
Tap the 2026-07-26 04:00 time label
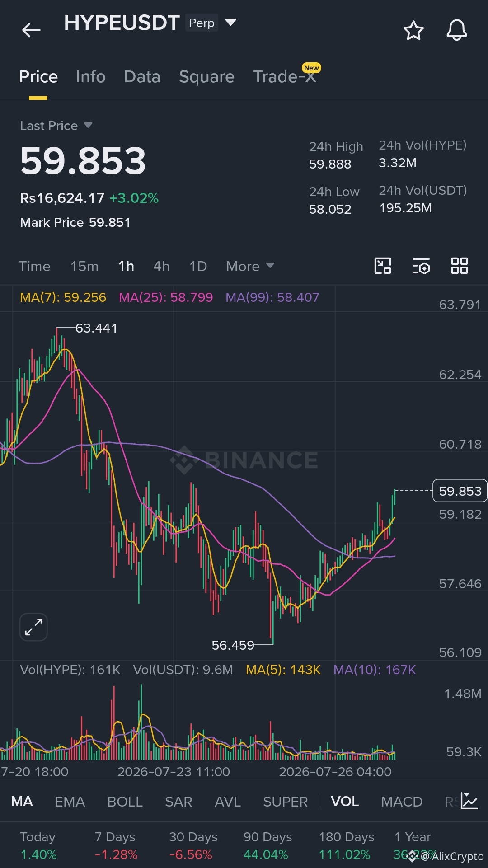[335, 772]
